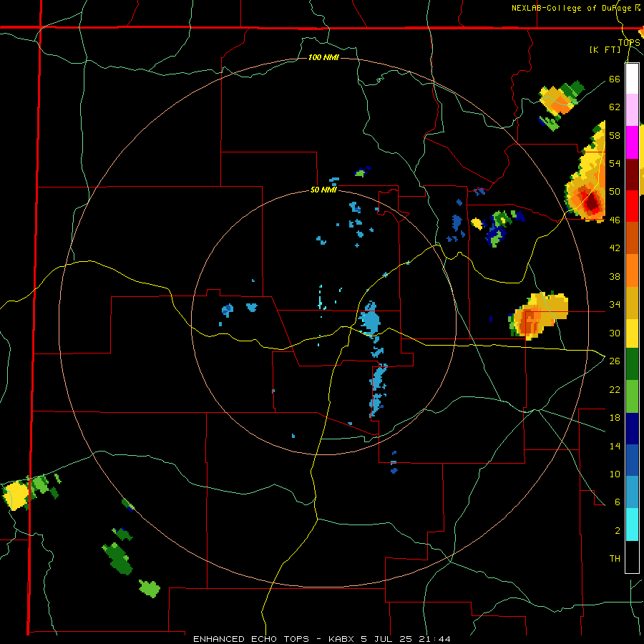This screenshot has height=644, width=644.
Task: Click the magenta legend color band
Action: tap(632, 142)
